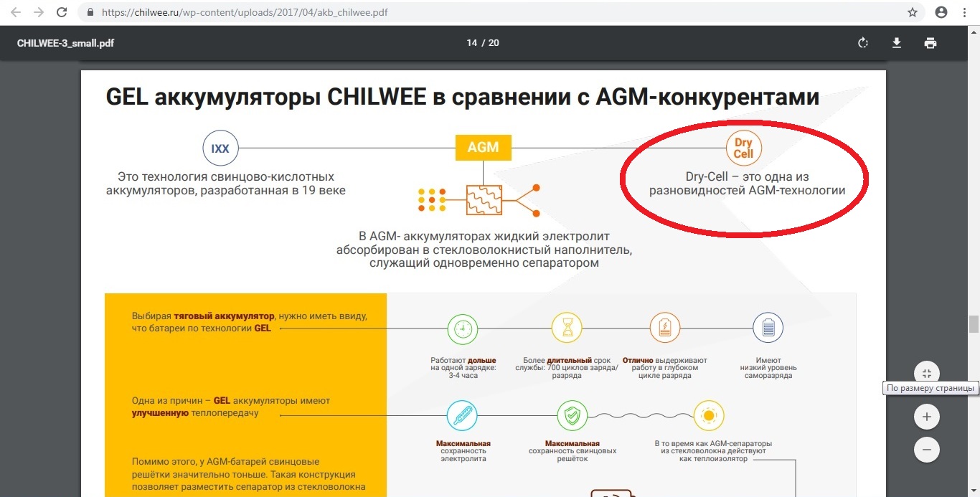Click the bold word 'улучшенную' теплопередачу
The width and height of the screenshot is (980, 497).
[160, 414]
